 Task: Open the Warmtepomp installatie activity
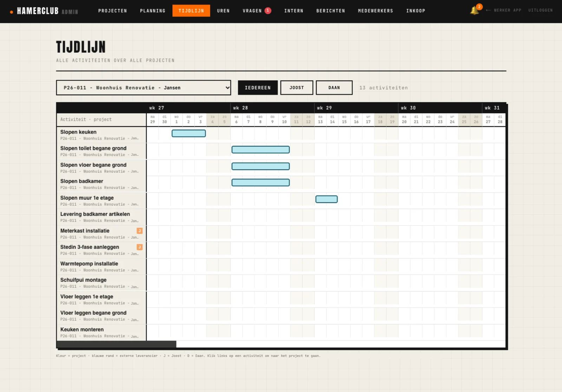pos(101,266)
